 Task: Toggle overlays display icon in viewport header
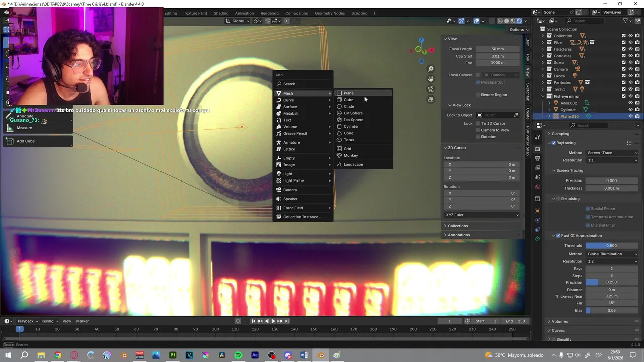pos(476,21)
